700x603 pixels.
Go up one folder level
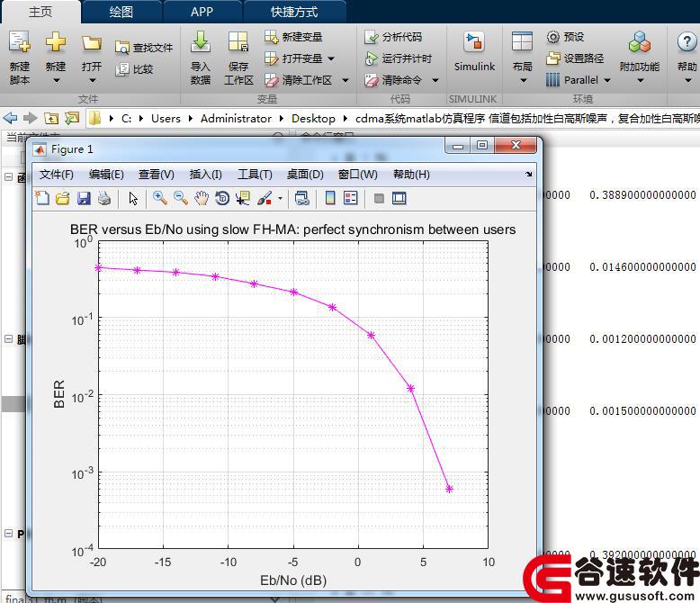click(51, 119)
